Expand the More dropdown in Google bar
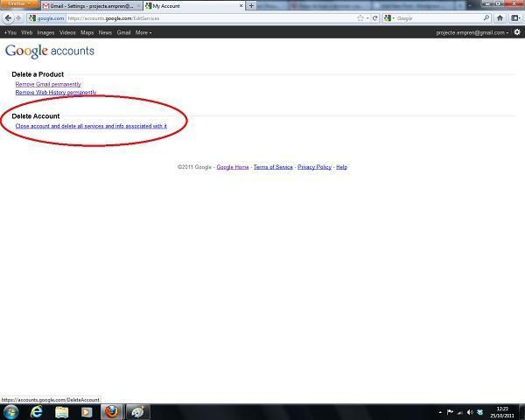The image size is (525, 420). 143,32
